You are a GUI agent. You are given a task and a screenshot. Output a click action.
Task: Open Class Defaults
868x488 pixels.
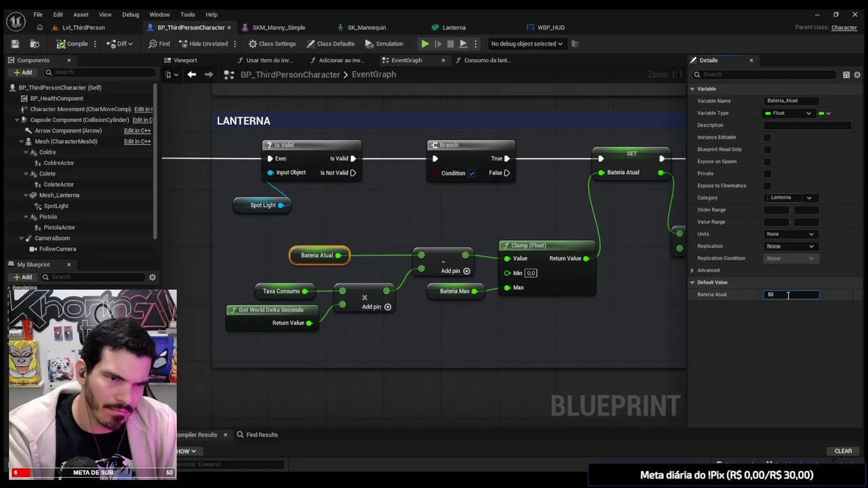click(x=330, y=43)
